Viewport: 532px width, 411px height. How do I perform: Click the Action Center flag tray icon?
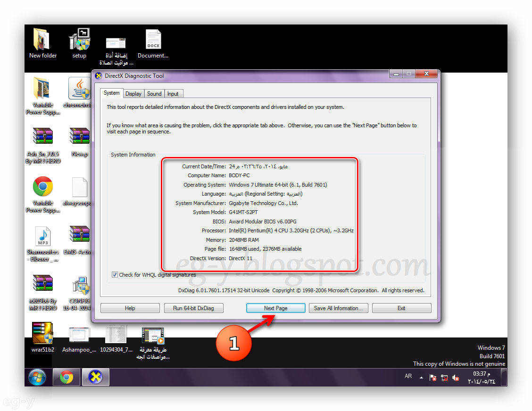(x=432, y=378)
